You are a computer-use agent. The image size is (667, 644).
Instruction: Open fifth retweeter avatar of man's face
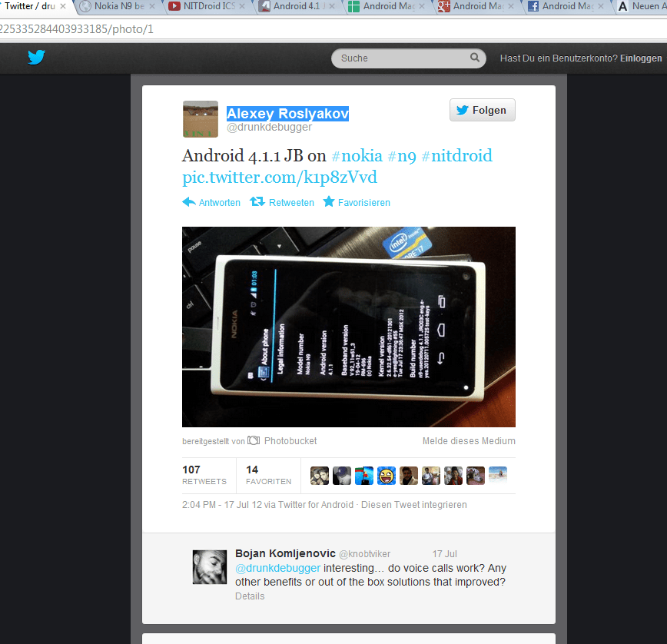click(408, 476)
